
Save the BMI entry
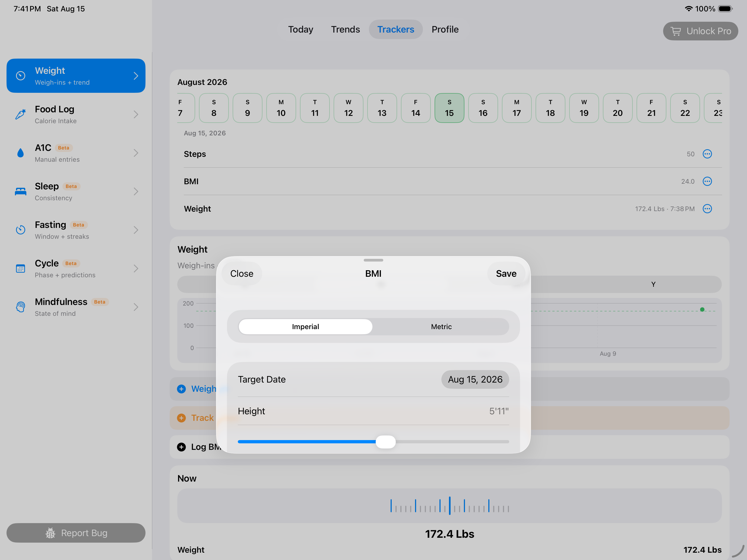[x=506, y=273]
